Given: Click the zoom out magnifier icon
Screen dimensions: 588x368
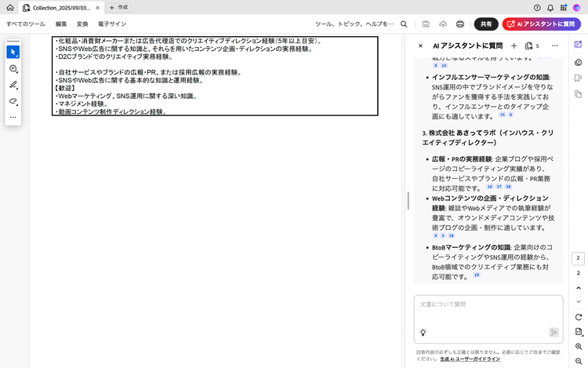Looking at the screenshot, I should tap(579, 360).
